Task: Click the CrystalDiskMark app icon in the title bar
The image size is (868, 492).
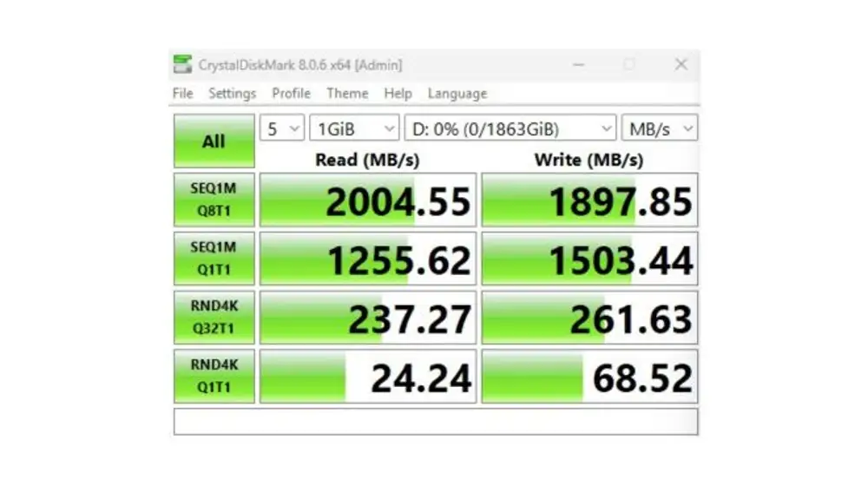Action: tap(182, 65)
